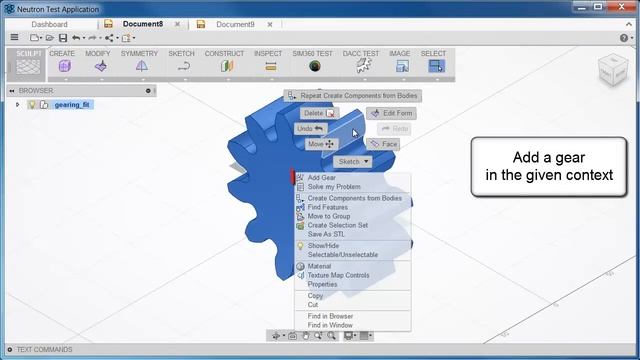Toggle gearing_fit visibility light bulb
Image resolution: width=640 pixels, height=360 pixels.
[x=32, y=105]
